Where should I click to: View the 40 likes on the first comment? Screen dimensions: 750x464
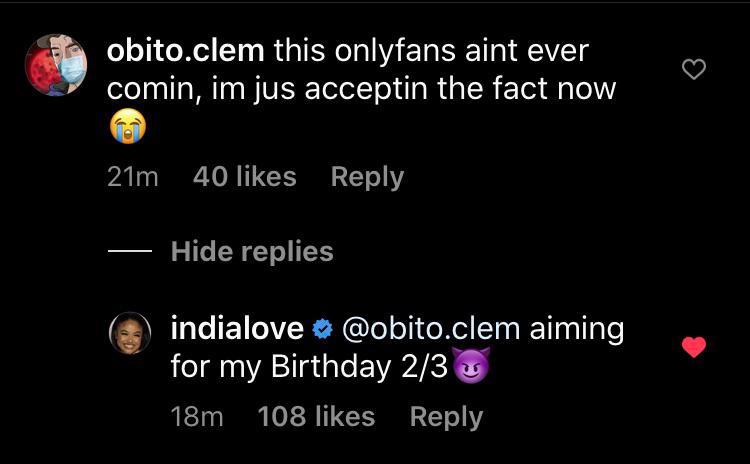click(x=244, y=177)
